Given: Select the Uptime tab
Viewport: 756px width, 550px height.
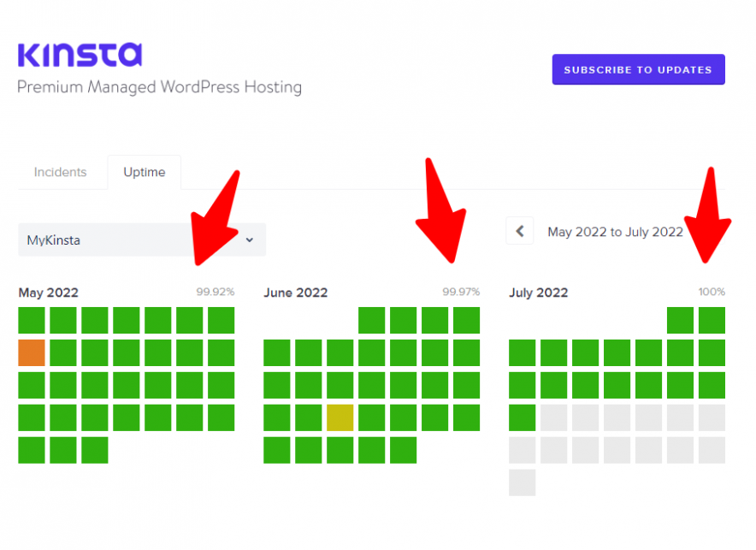Looking at the screenshot, I should pyautogui.click(x=144, y=172).
